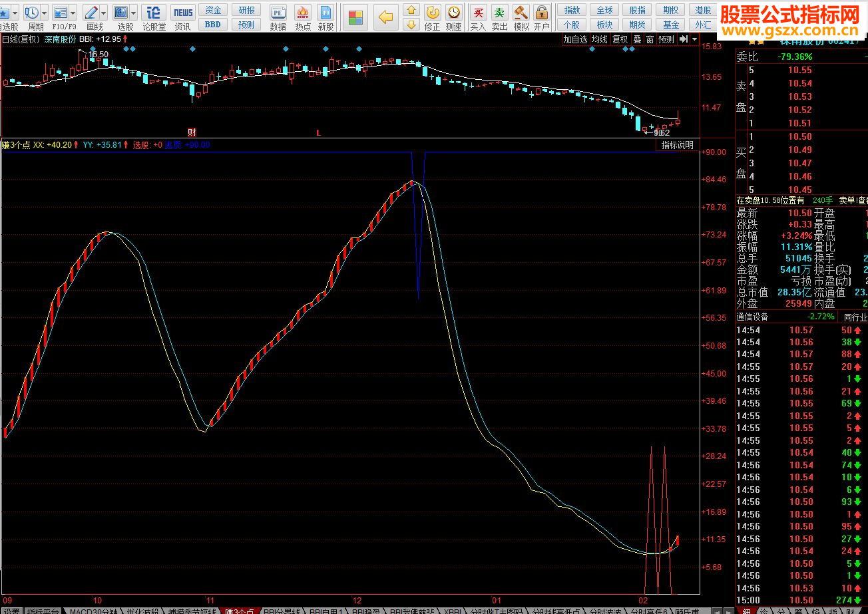Toggle the 均线 moving average display
This screenshot has width=868, height=614.
point(600,39)
